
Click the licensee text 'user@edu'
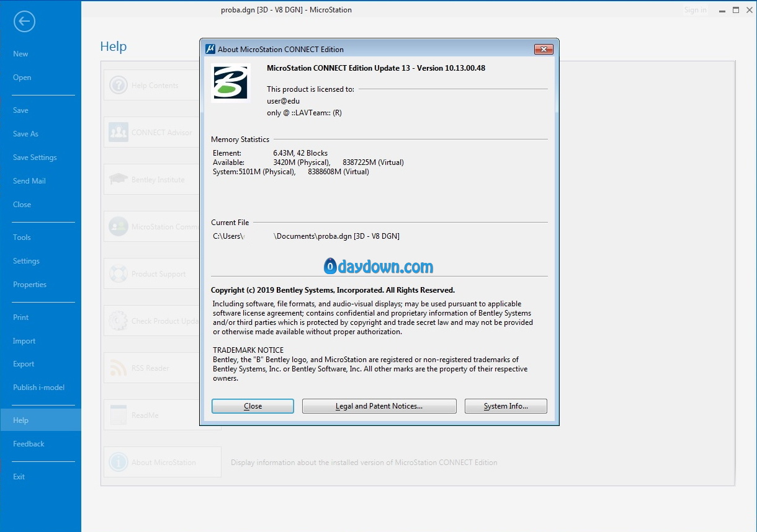(284, 101)
